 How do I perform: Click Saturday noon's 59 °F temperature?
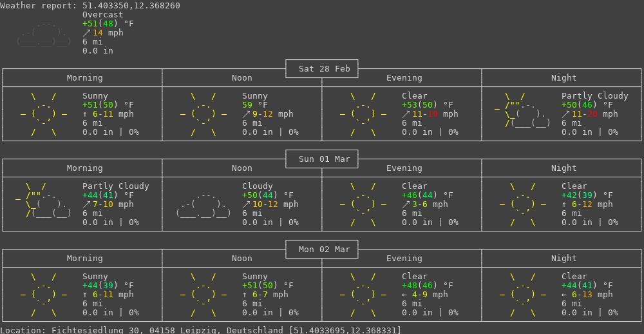coord(252,105)
